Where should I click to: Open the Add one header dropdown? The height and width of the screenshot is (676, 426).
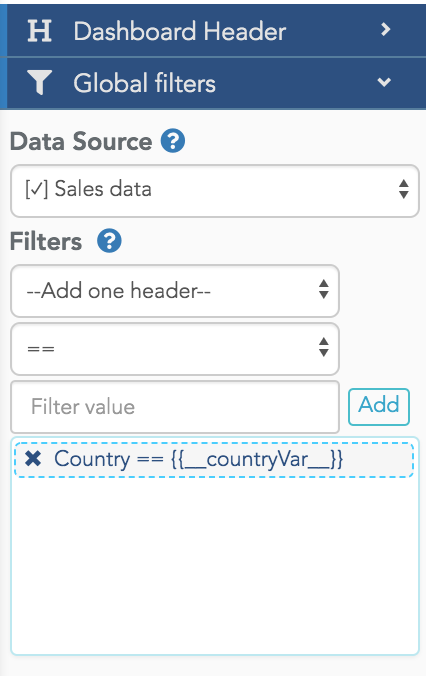point(175,291)
